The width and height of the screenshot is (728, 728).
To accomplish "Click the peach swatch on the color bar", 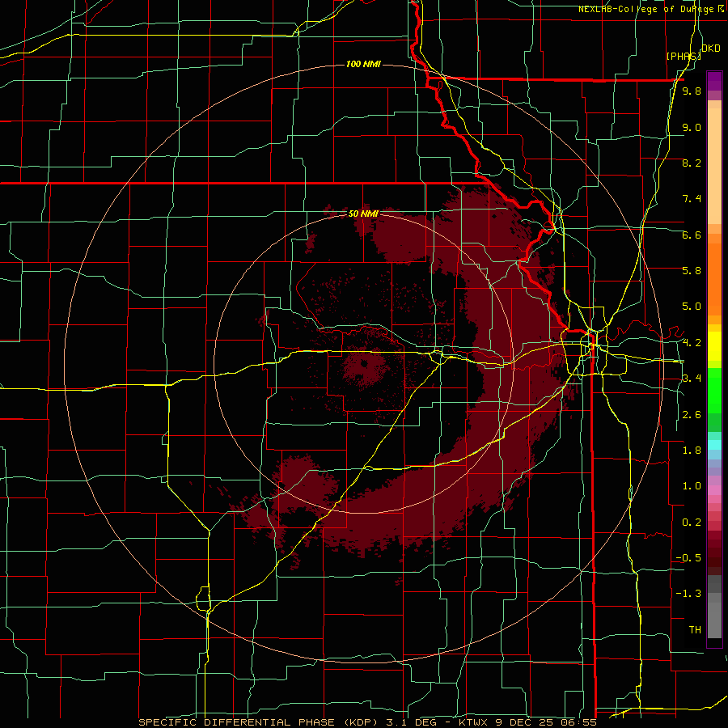I will tap(714, 166).
